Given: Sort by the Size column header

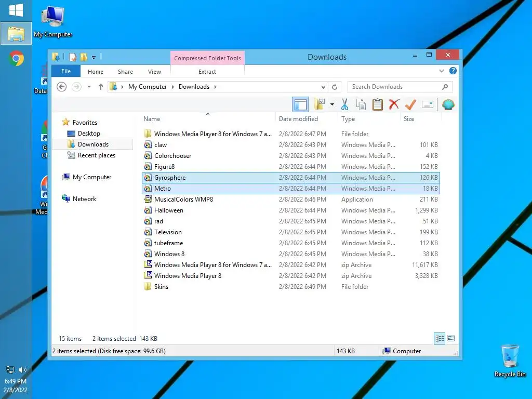Looking at the screenshot, I should [421, 119].
